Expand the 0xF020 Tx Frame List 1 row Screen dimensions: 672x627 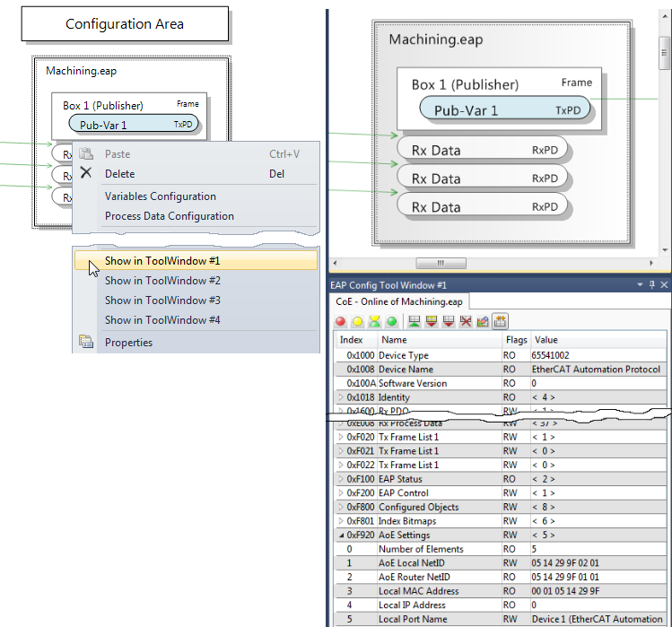click(341, 437)
